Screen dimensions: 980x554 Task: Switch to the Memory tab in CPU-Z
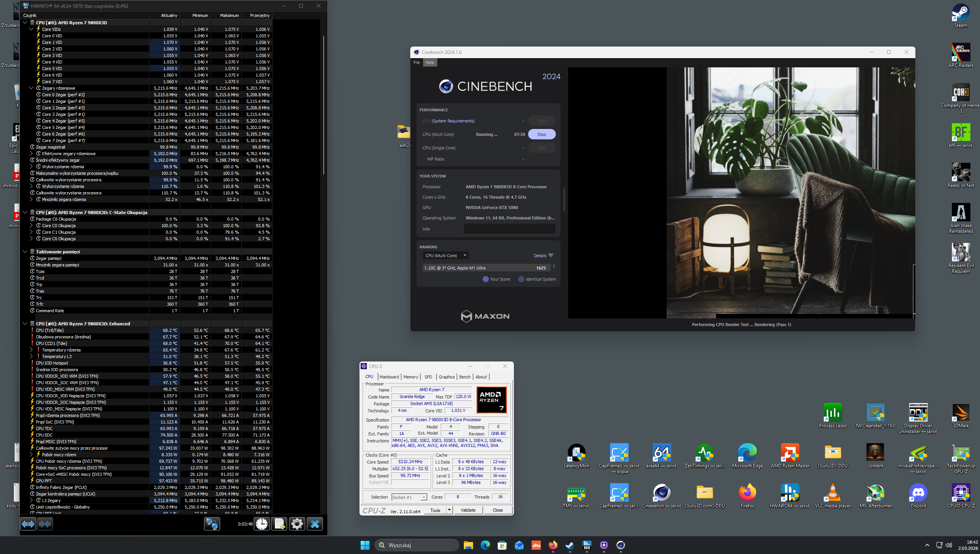pyautogui.click(x=410, y=377)
